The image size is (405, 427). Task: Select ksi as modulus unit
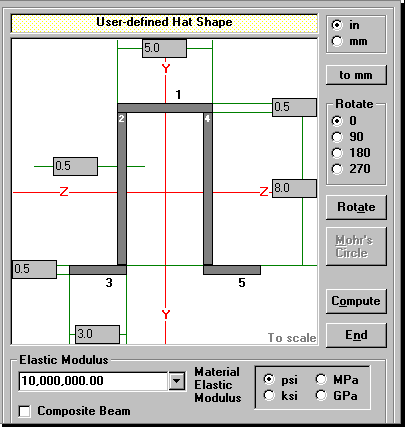pos(269,396)
